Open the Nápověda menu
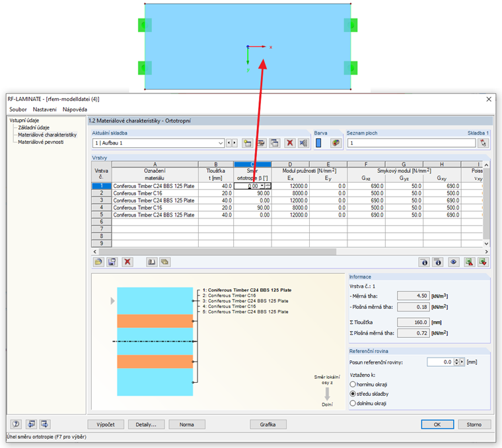Image resolution: width=502 pixels, height=448 pixels. pyautogui.click(x=75, y=110)
